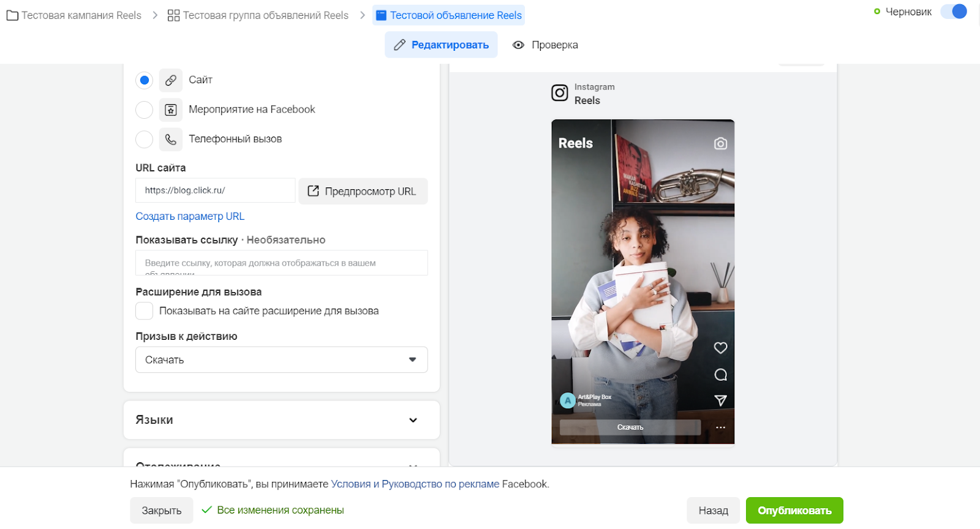Open the Призыв к действию dropdown Скачать

pyautogui.click(x=282, y=360)
